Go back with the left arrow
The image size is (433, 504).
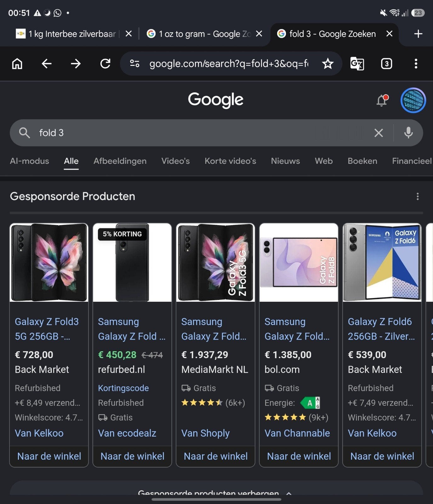pos(47,64)
